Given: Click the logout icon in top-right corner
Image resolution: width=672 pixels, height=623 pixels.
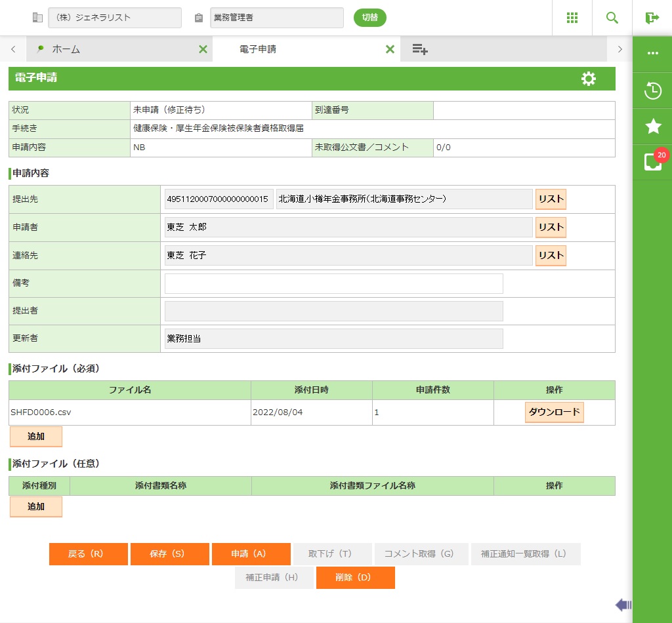Looking at the screenshot, I should coord(652,18).
